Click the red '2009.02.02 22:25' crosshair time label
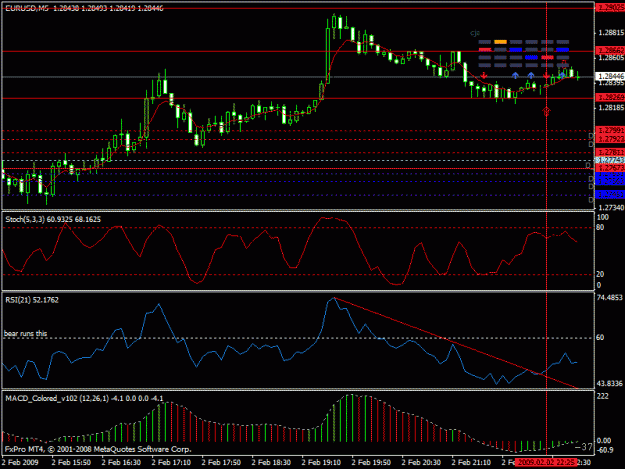Viewport: 625px width, 469px height. [546, 462]
